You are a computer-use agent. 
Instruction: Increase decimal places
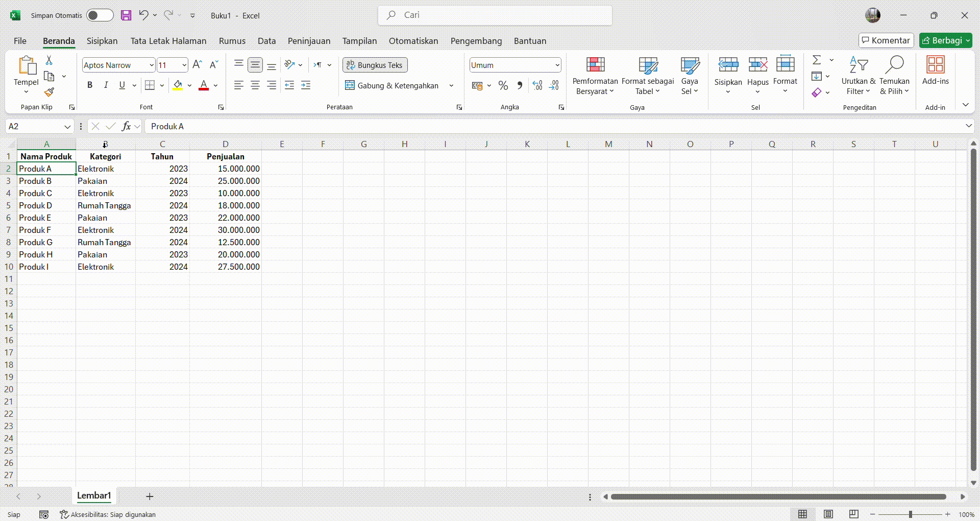click(537, 85)
